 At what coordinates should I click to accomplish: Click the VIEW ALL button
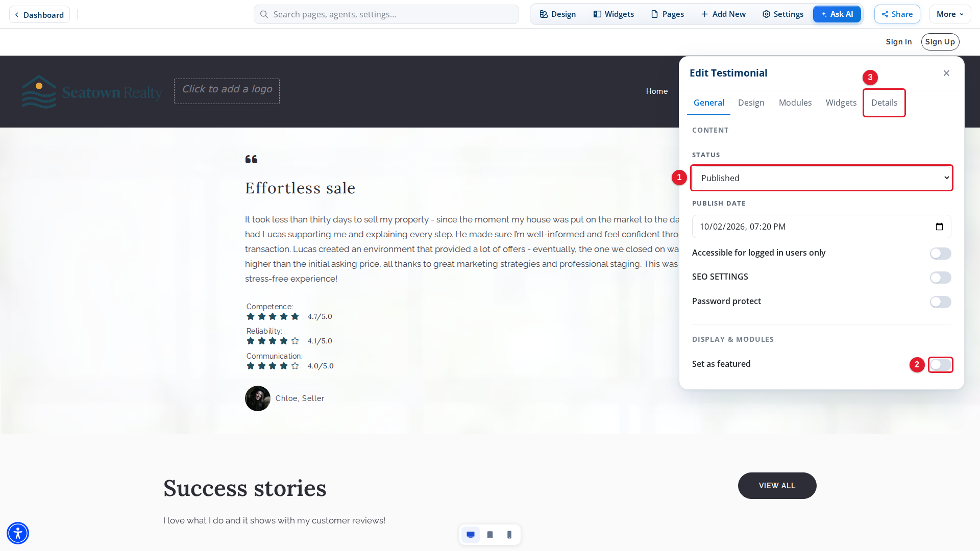tap(777, 486)
